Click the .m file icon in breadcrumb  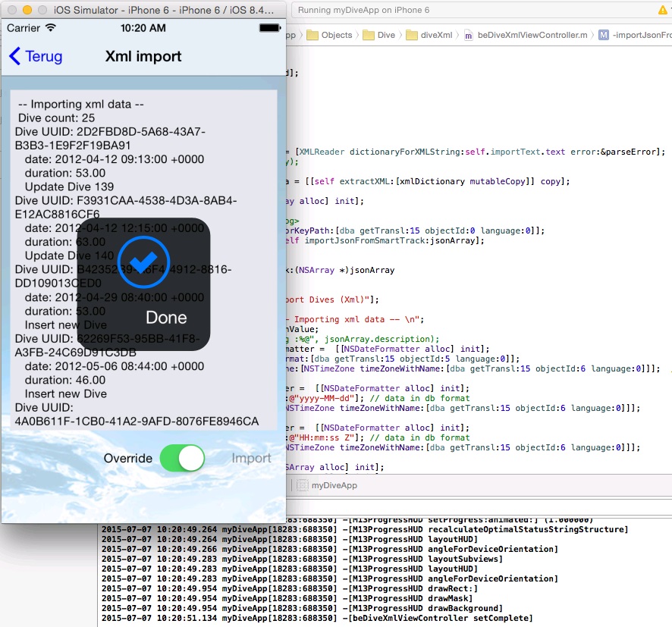point(469,35)
